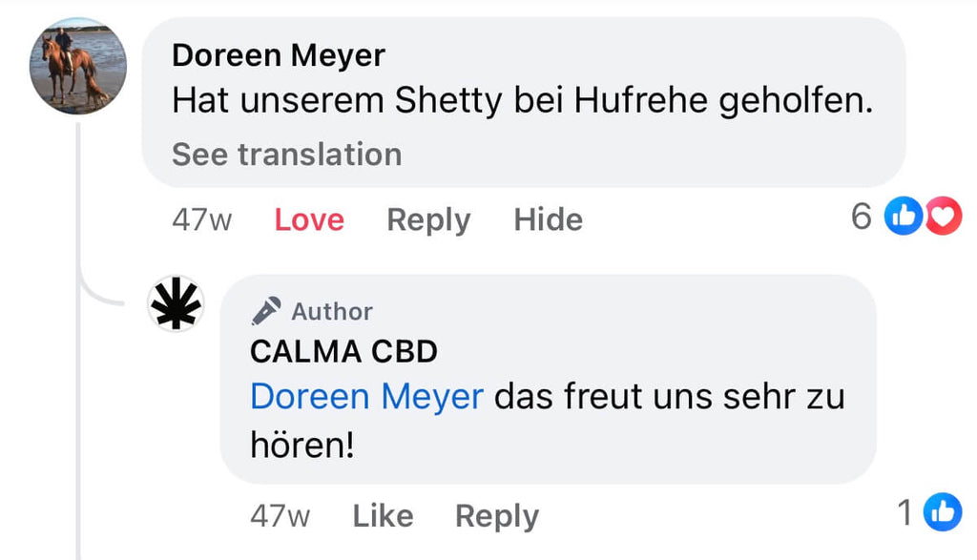
Task: Click the Author label on the reply
Action: pos(332,311)
